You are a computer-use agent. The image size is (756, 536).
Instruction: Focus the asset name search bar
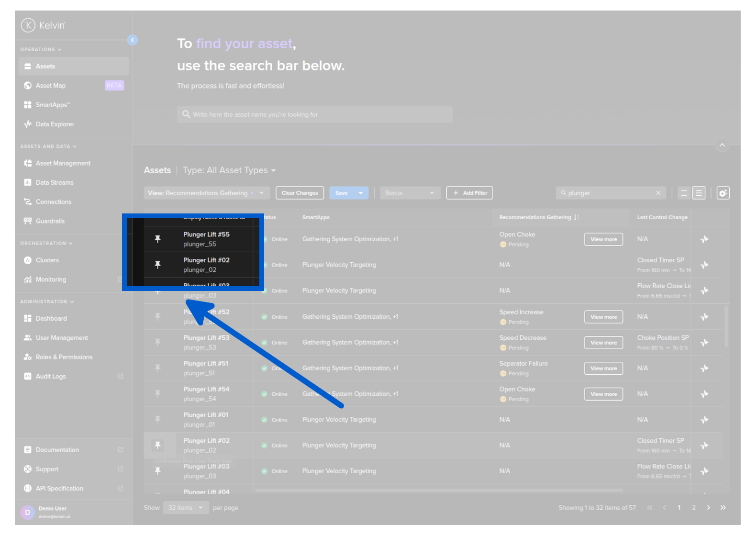coord(314,115)
